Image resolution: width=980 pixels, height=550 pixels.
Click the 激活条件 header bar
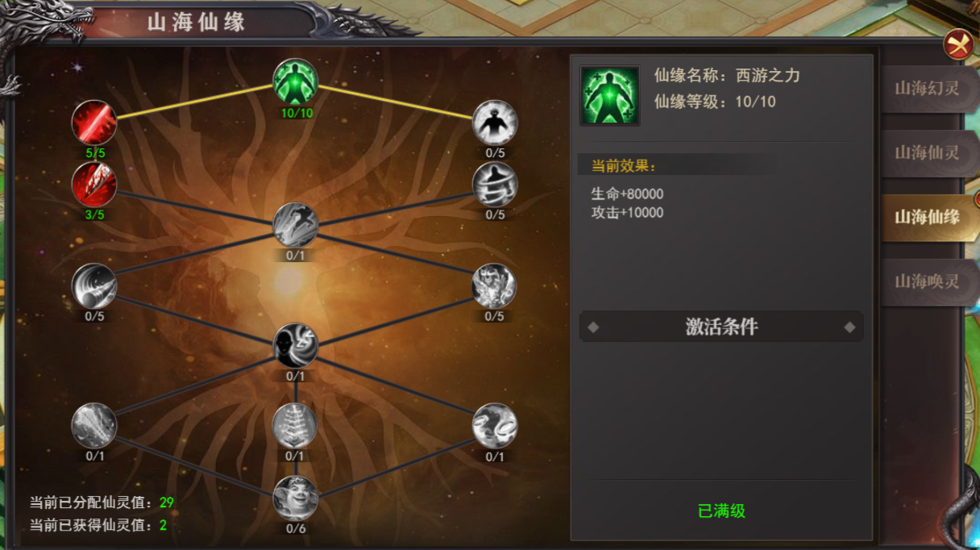[721, 327]
